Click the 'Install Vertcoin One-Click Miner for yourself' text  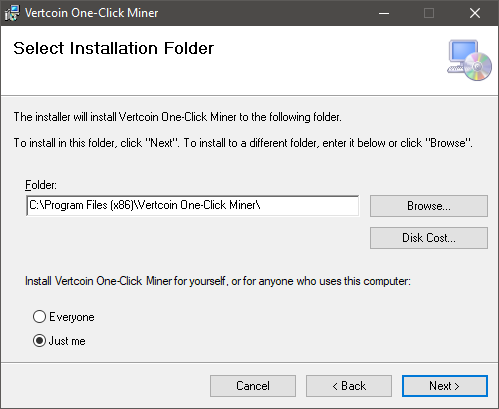coord(218,281)
